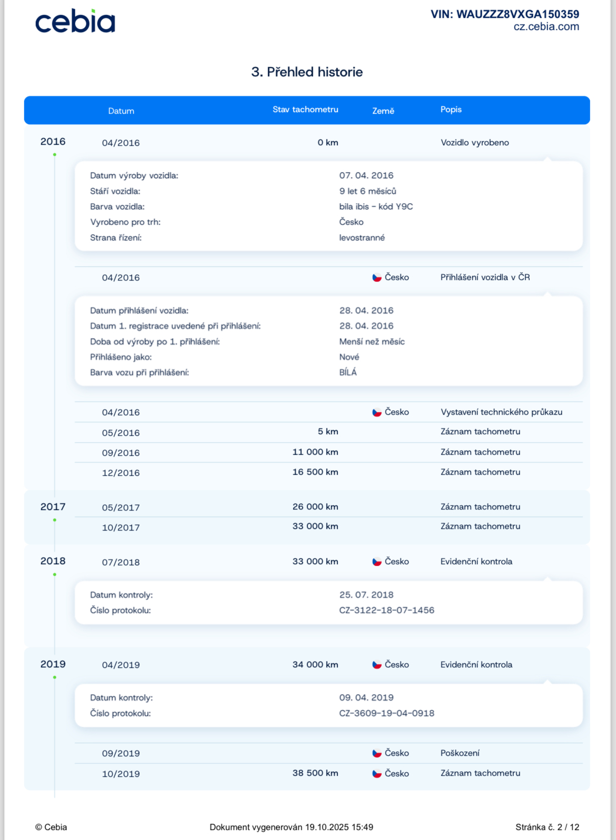Click the Czech flag in the 07/2018 row
This screenshot has height=840, width=616.
click(x=377, y=562)
